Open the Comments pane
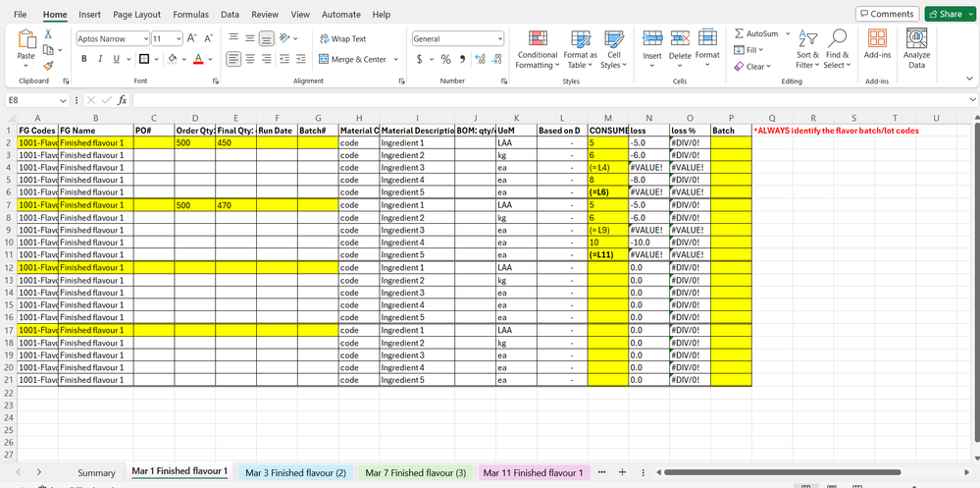 tap(887, 14)
